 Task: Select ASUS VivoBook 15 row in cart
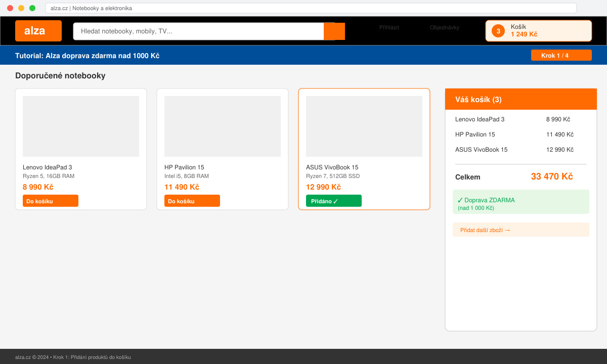[x=521, y=150]
